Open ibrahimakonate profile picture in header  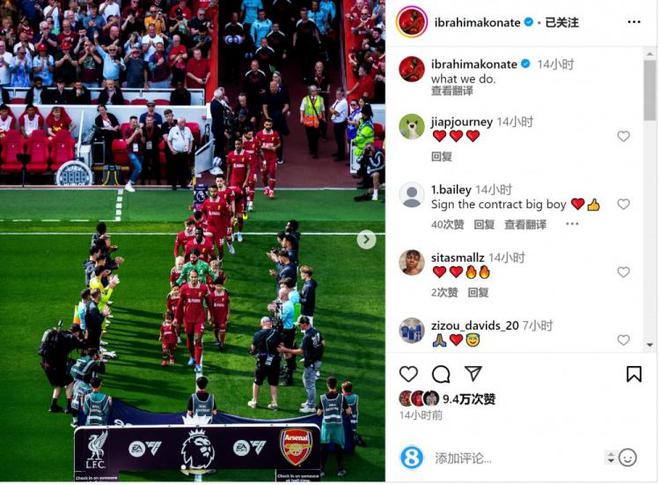click(412, 22)
